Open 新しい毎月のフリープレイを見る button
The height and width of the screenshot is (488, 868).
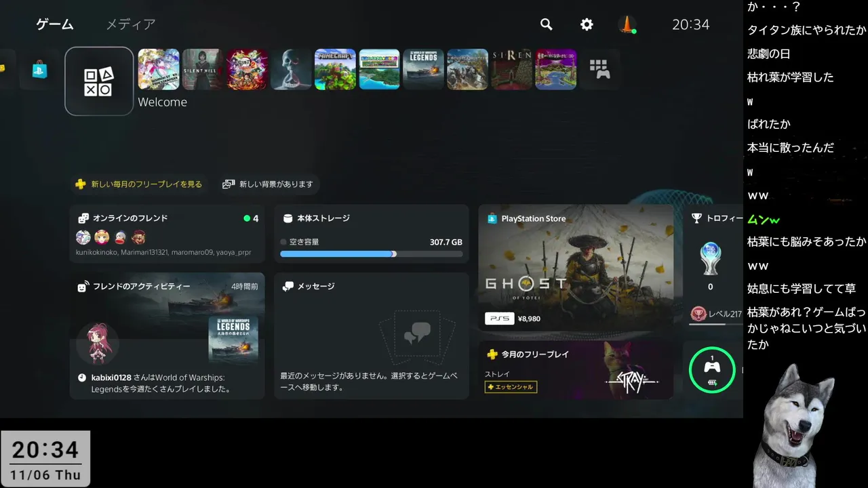(x=139, y=184)
